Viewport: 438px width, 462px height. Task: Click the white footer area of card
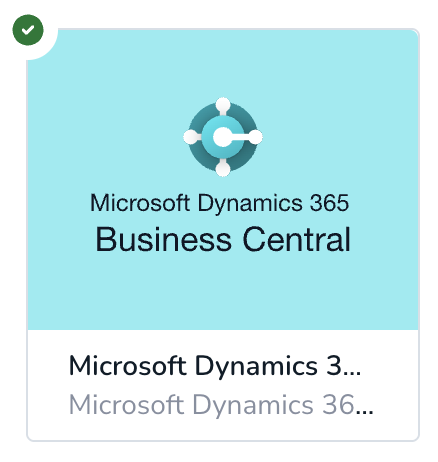coord(223,385)
